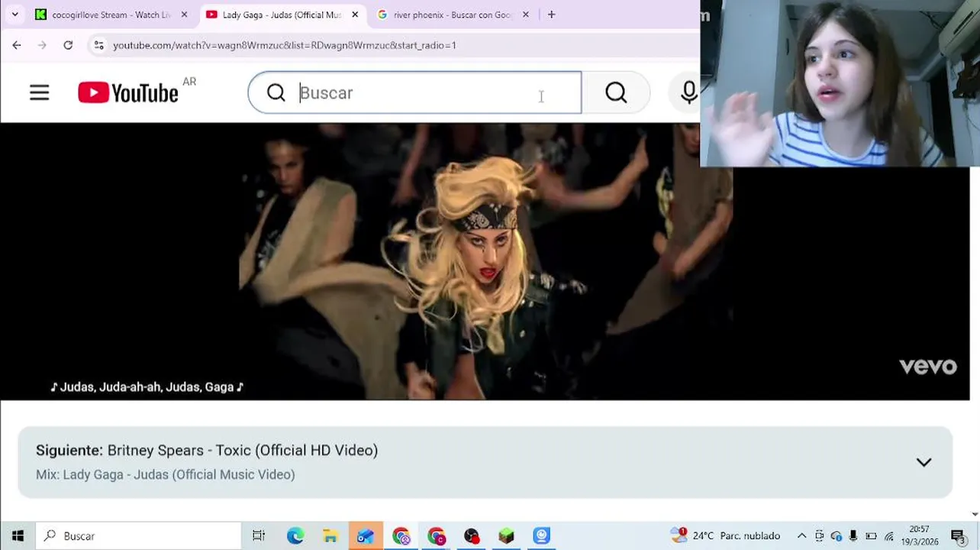The height and width of the screenshot is (550, 980).
Task: Close the cocogirllove Stream tab
Action: click(184, 15)
